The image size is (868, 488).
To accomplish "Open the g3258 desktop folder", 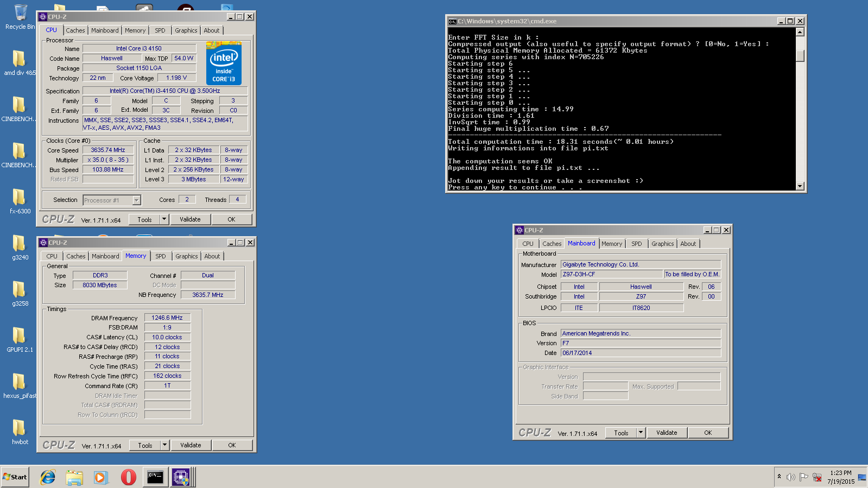I will tap(20, 293).
